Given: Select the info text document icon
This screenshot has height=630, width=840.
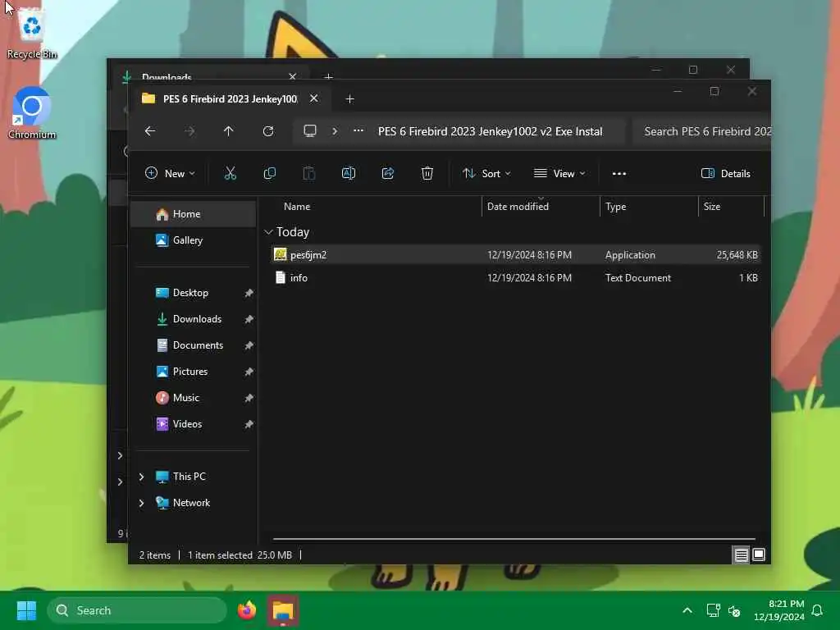Looking at the screenshot, I should 281,277.
